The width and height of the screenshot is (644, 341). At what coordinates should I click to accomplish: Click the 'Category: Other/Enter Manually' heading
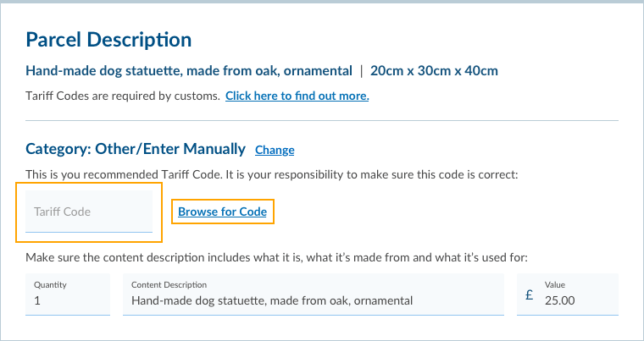point(136,149)
